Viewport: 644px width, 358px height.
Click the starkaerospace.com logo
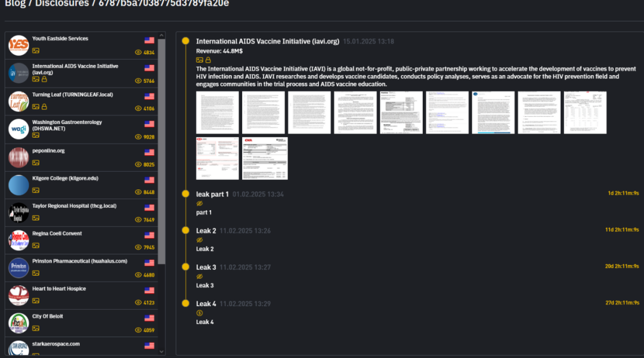point(18,348)
